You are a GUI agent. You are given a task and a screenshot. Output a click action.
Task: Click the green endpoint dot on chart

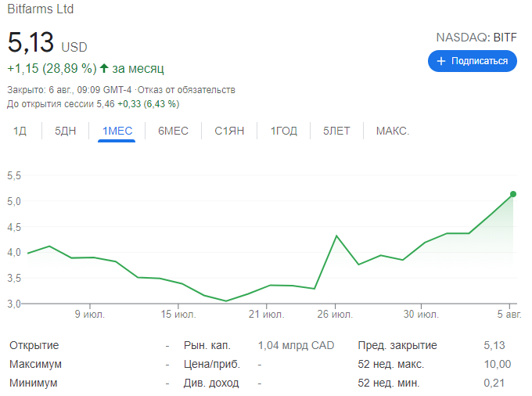click(x=513, y=194)
